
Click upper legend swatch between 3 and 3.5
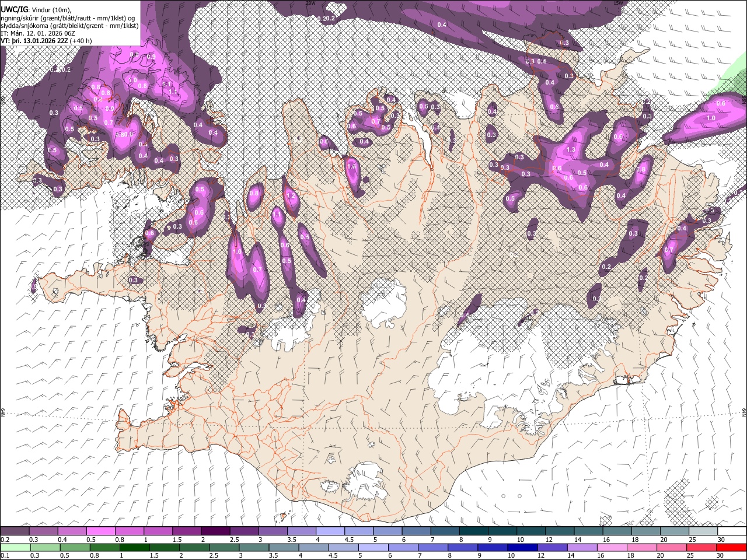[x=273, y=531]
